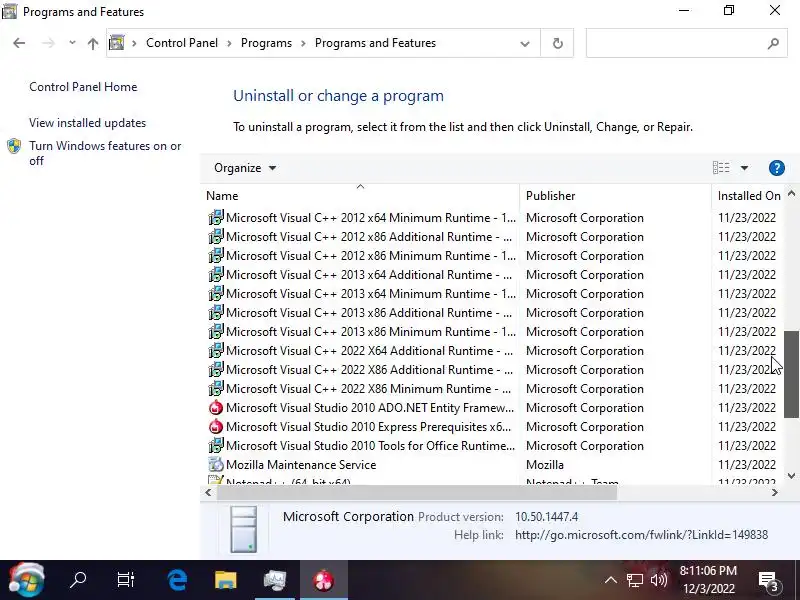Image resolution: width=800 pixels, height=600 pixels.
Task: Click Visual Studio 2010 Tools for Office icon
Action: click(x=216, y=445)
